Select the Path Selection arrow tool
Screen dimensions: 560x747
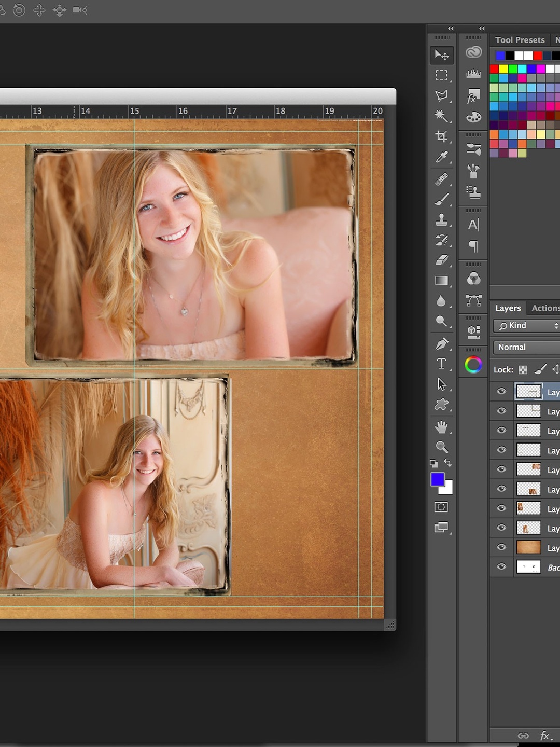click(x=442, y=384)
